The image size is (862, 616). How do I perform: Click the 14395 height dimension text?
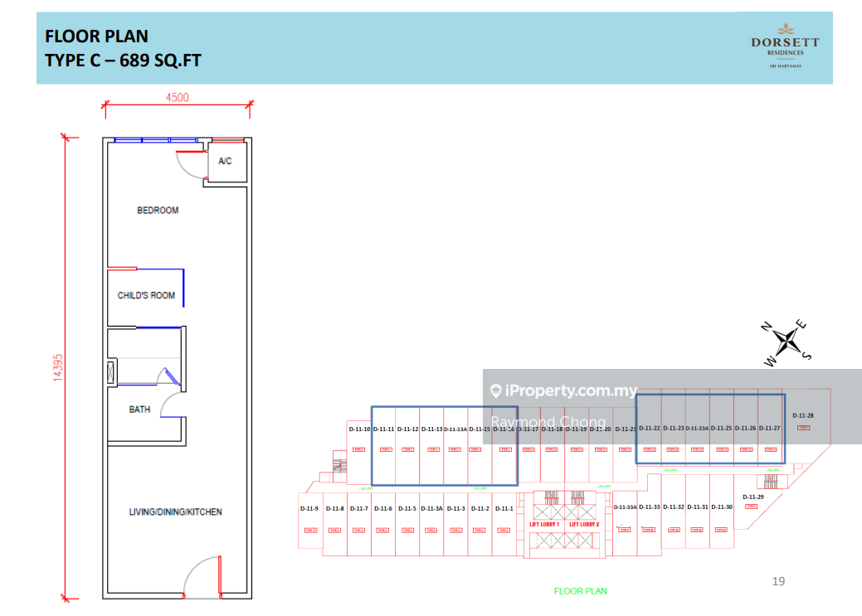[x=57, y=368]
